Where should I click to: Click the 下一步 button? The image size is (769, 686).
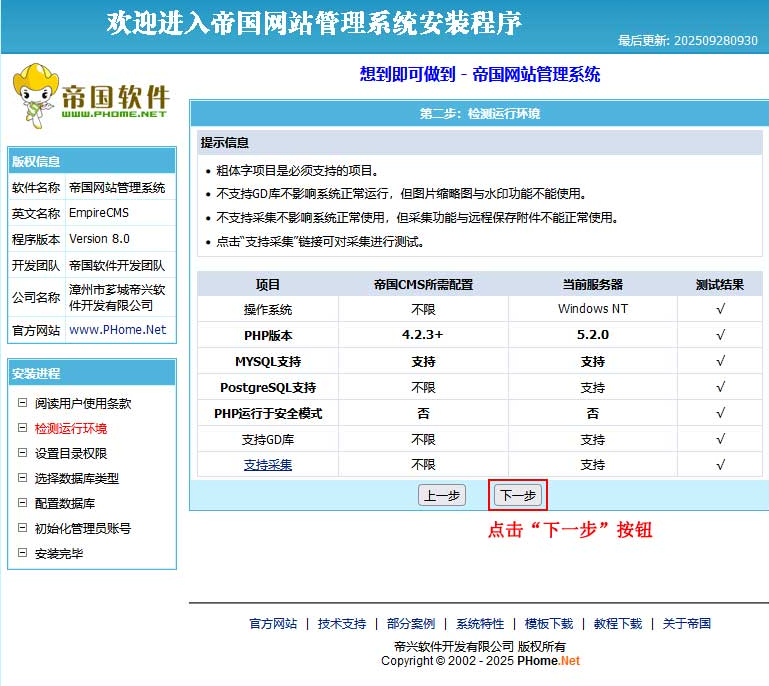(x=518, y=495)
